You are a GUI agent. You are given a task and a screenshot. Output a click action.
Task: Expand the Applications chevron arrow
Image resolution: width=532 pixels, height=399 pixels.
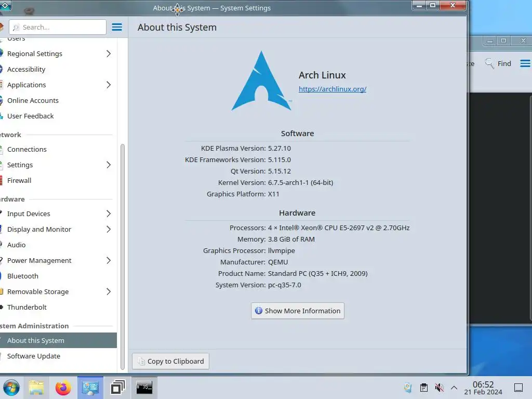click(x=109, y=85)
